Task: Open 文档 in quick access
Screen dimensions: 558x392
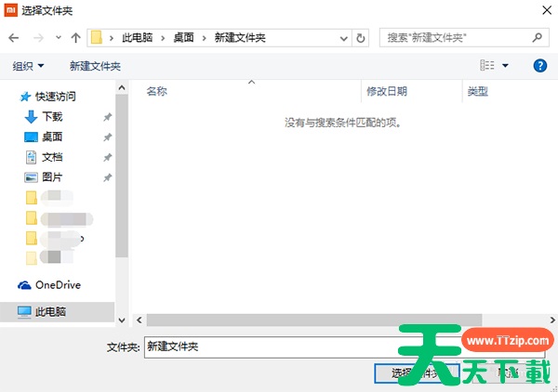Action: click(x=44, y=157)
